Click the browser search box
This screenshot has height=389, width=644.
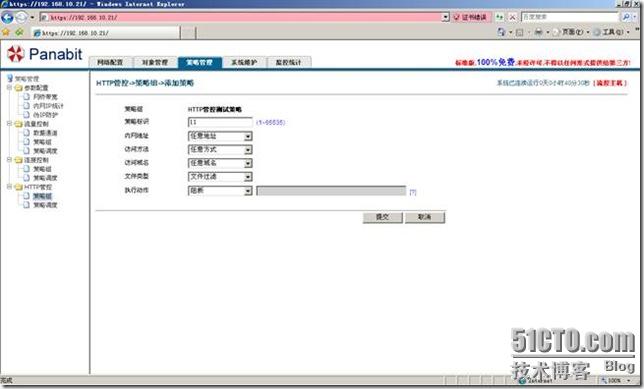click(x=570, y=17)
